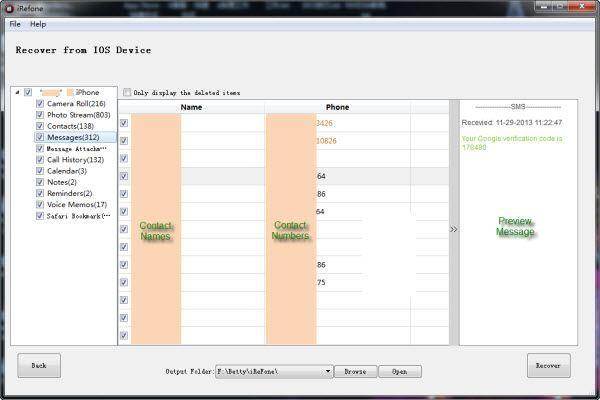Click the Back button
This screenshot has width=600, height=400.
39,366
